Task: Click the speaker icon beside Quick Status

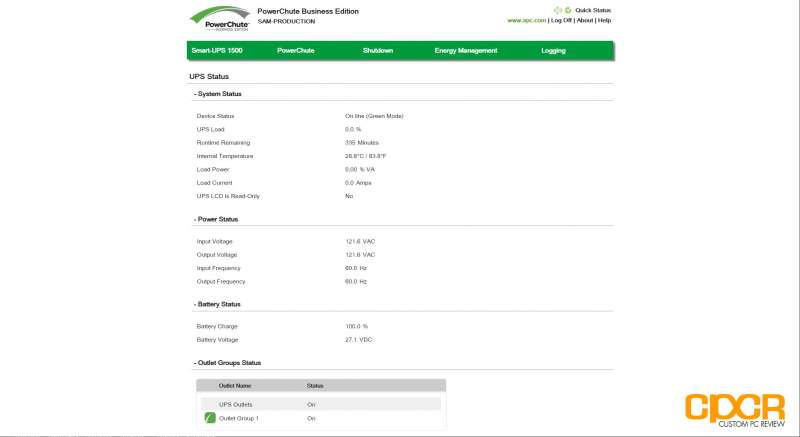Action: [x=558, y=10]
